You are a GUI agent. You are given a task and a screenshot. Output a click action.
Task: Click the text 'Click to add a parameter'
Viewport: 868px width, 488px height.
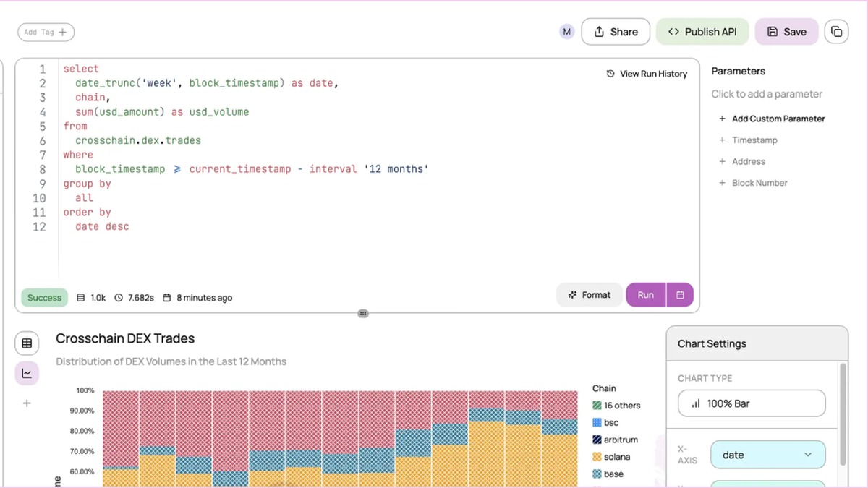(767, 94)
